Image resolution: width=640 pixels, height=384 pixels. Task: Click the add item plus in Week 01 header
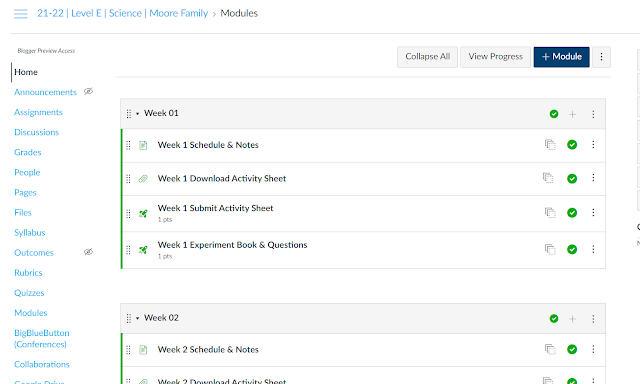tap(573, 114)
